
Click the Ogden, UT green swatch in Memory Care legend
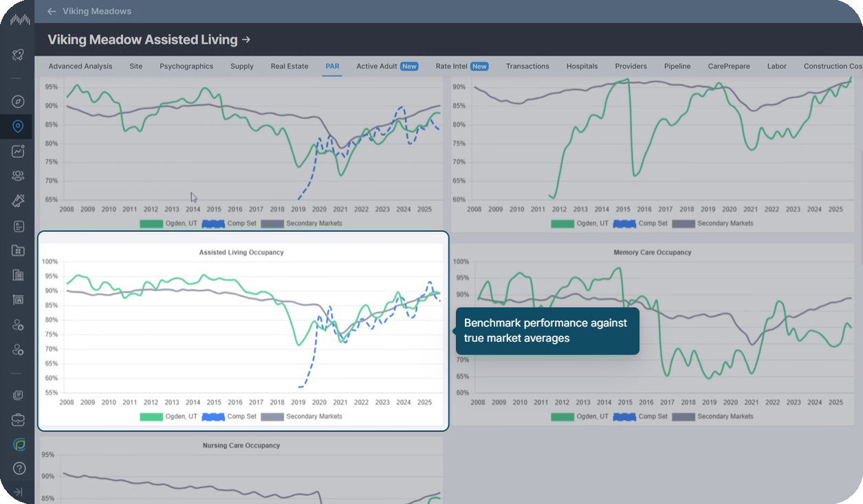[x=562, y=417]
